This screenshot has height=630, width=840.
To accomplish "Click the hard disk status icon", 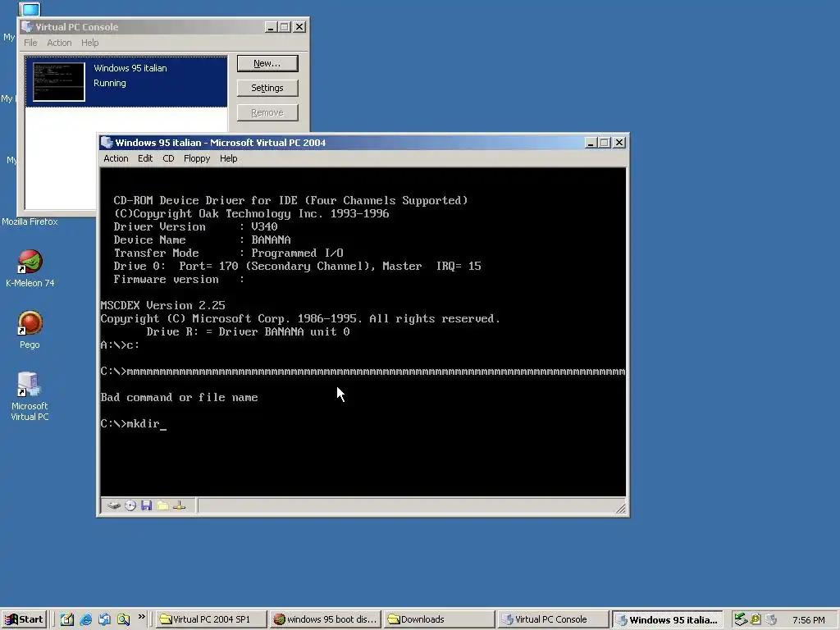I will [x=113, y=505].
